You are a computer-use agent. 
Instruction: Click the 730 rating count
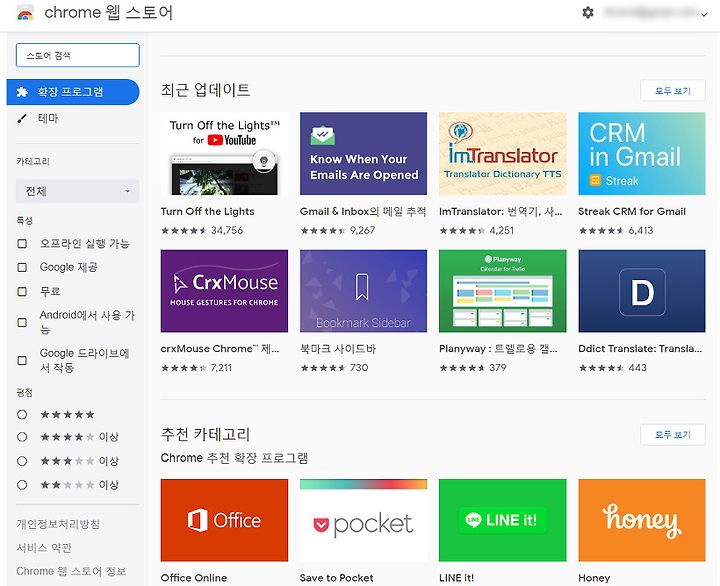pos(359,367)
